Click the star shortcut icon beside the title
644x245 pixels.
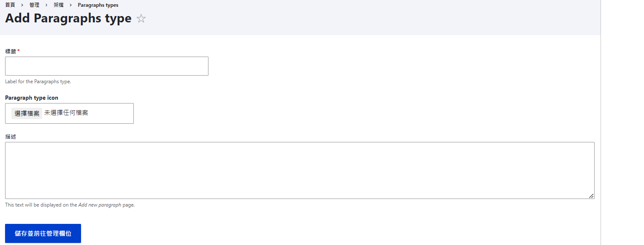(x=141, y=19)
